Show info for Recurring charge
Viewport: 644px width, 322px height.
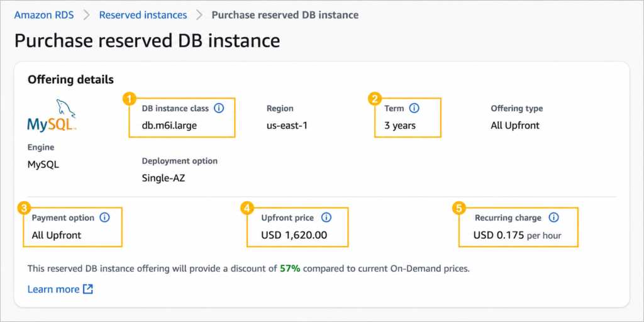coord(553,218)
